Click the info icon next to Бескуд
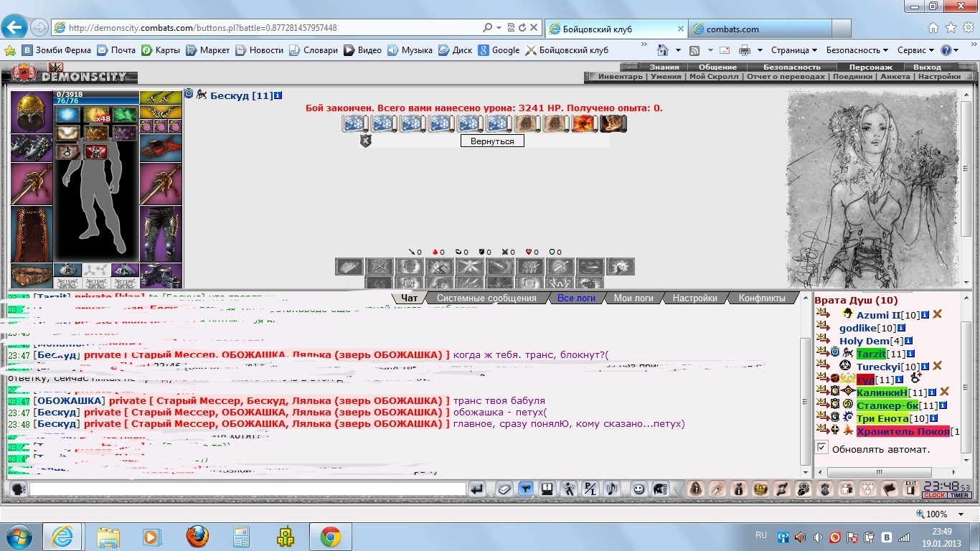 point(278,95)
